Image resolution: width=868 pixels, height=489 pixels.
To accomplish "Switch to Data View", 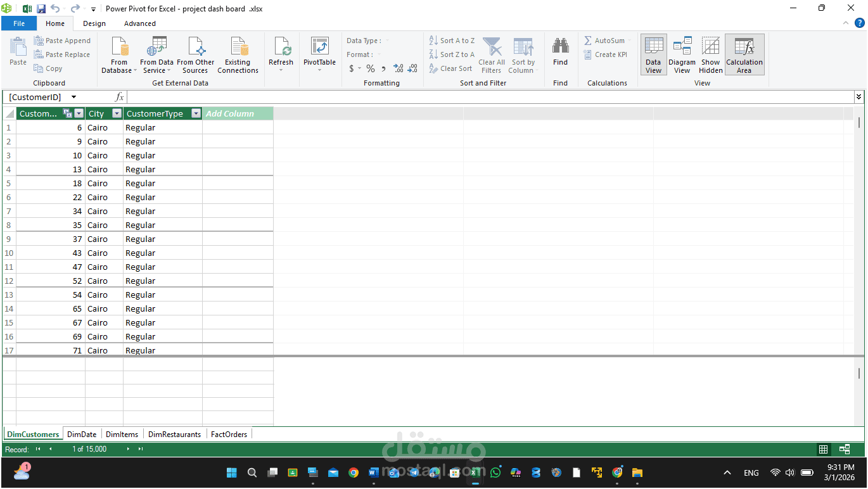I will [x=653, y=55].
